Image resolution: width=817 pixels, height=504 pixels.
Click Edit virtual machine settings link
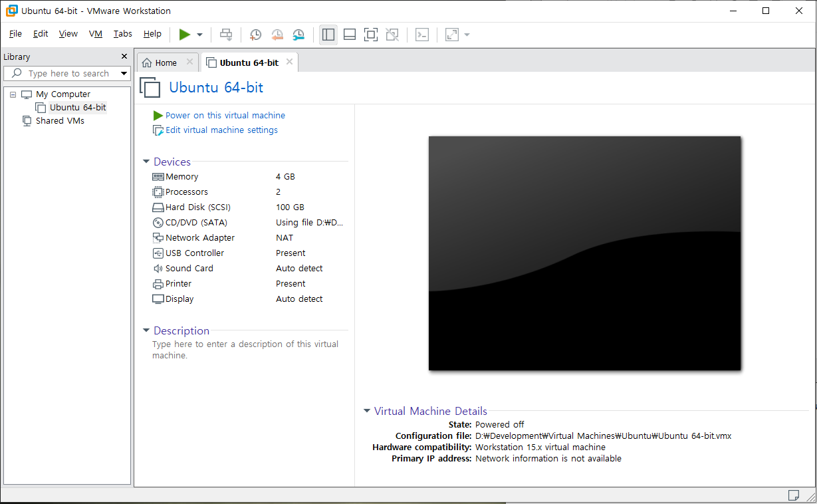click(x=221, y=130)
